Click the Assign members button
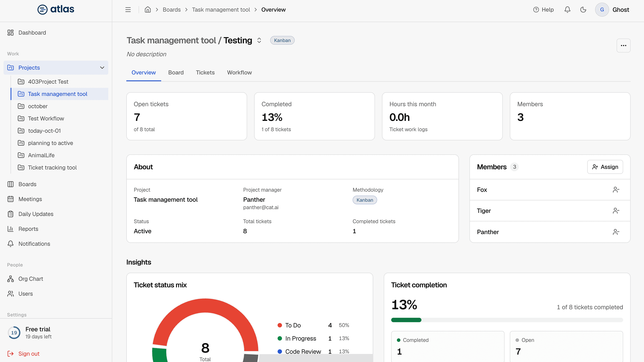Viewport: 644px width, 362px height. [605, 167]
